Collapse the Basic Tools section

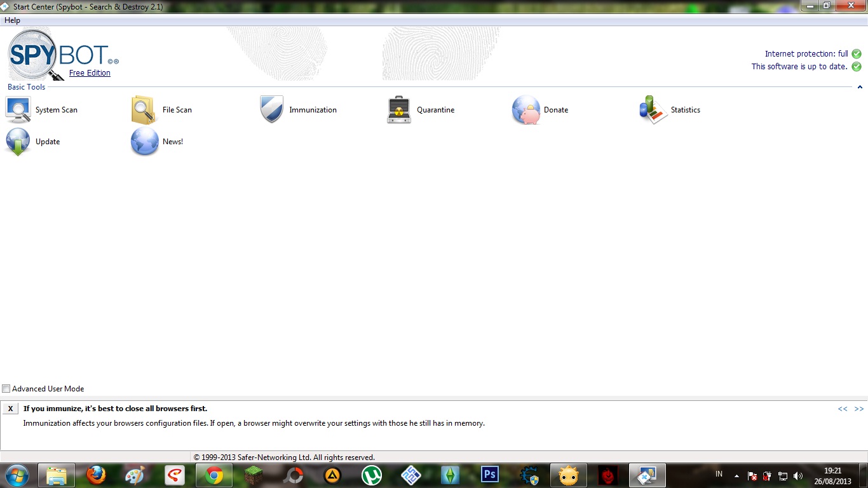pos(860,87)
